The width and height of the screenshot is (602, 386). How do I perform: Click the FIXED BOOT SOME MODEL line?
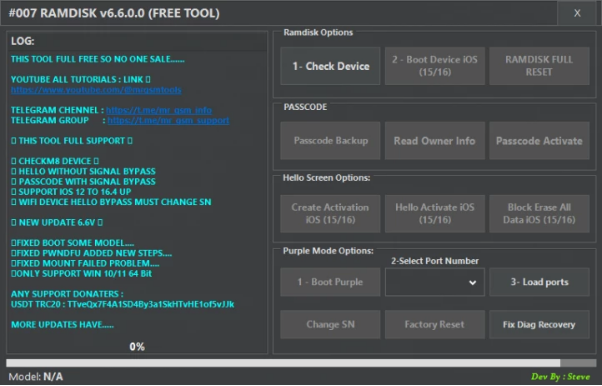click(73, 243)
